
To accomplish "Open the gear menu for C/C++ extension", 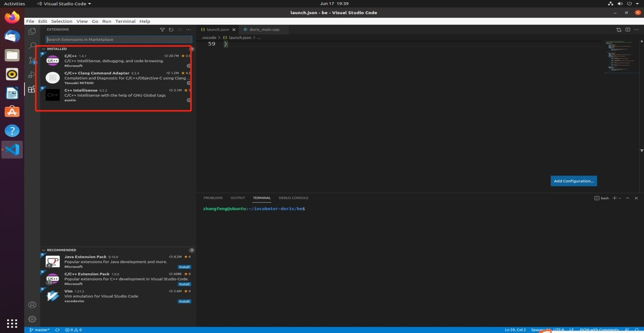I will (189, 66).
